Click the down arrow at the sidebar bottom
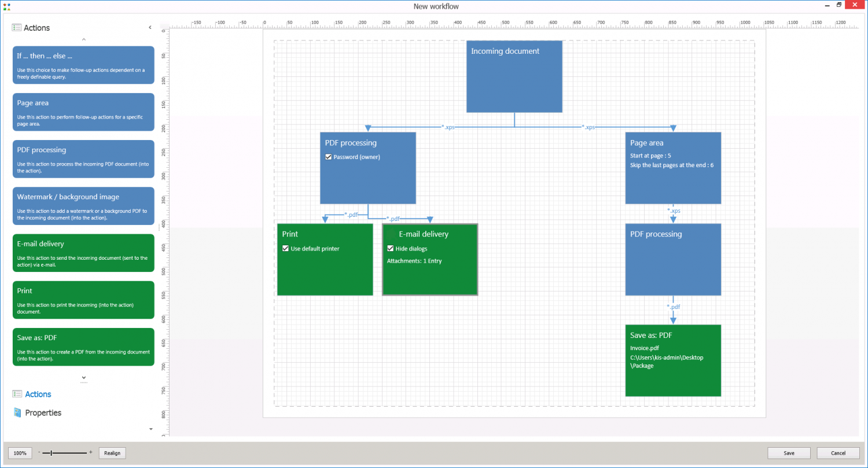 pos(150,429)
